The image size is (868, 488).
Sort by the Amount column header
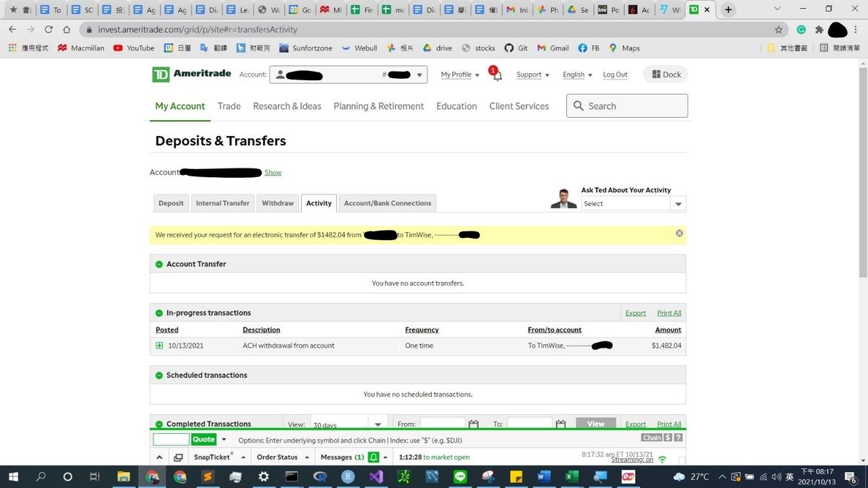click(x=668, y=330)
